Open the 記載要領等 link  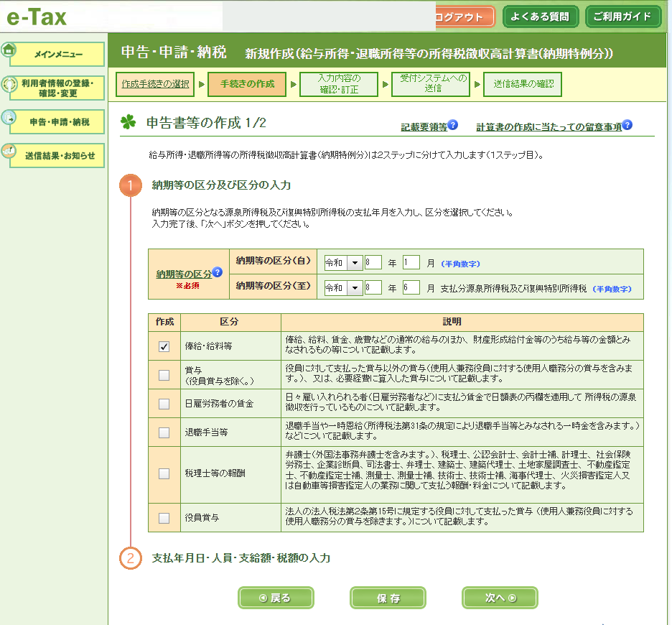[424, 127]
